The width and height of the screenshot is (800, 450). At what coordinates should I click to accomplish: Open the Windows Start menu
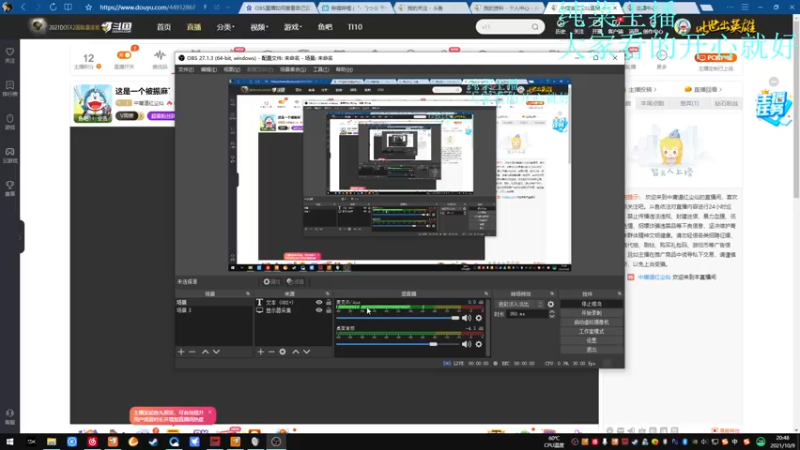(x=10, y=442)
